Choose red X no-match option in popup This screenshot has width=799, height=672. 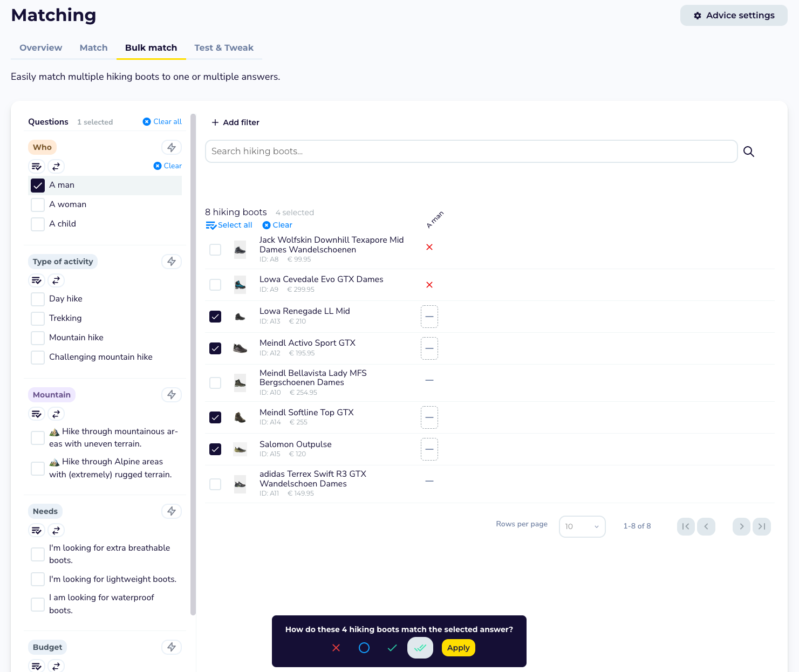pyautogui.click(x=336, y=648)
